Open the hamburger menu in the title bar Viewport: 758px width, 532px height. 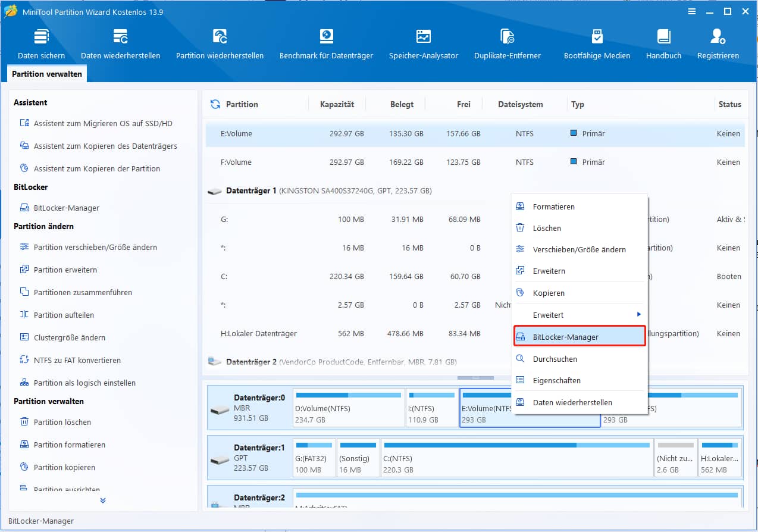[692, 11]
